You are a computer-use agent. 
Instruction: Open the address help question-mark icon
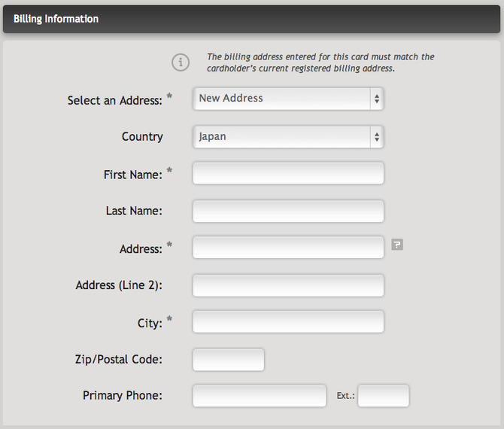click(397, 245)
